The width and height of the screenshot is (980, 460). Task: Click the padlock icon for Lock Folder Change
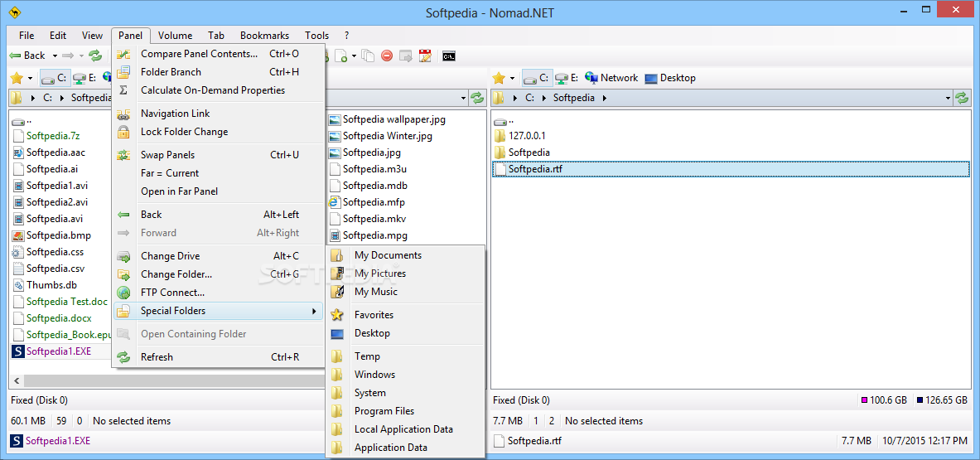point(123,132)
